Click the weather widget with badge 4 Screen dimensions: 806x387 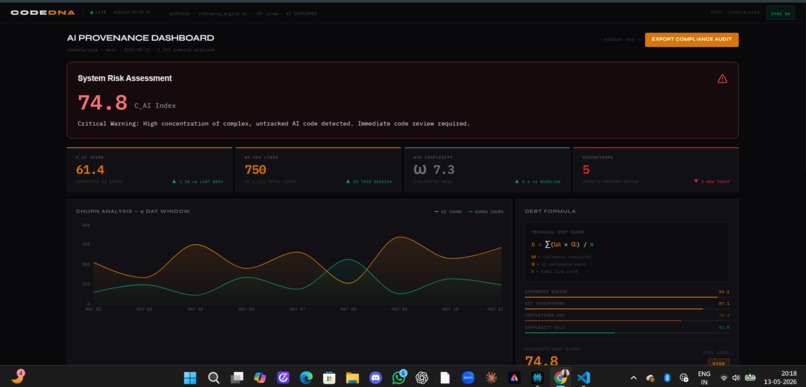tap(19, 377)
